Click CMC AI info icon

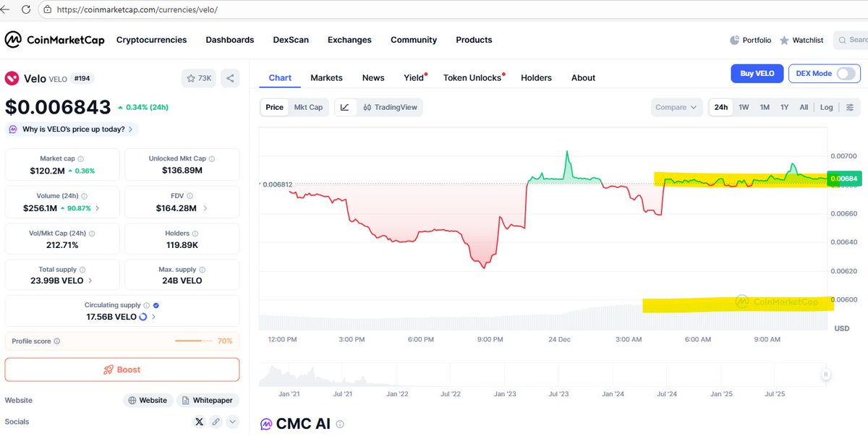coord(340,424)
